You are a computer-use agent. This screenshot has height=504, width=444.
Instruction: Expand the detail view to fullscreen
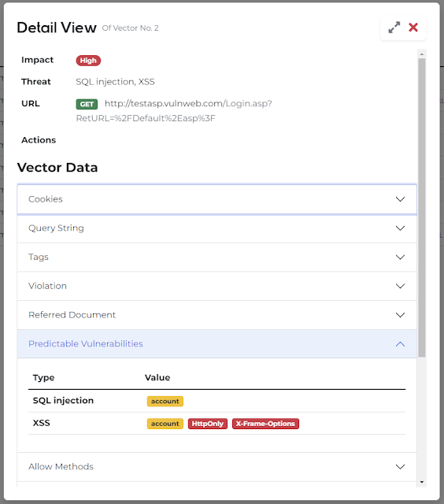coord(394,28)
